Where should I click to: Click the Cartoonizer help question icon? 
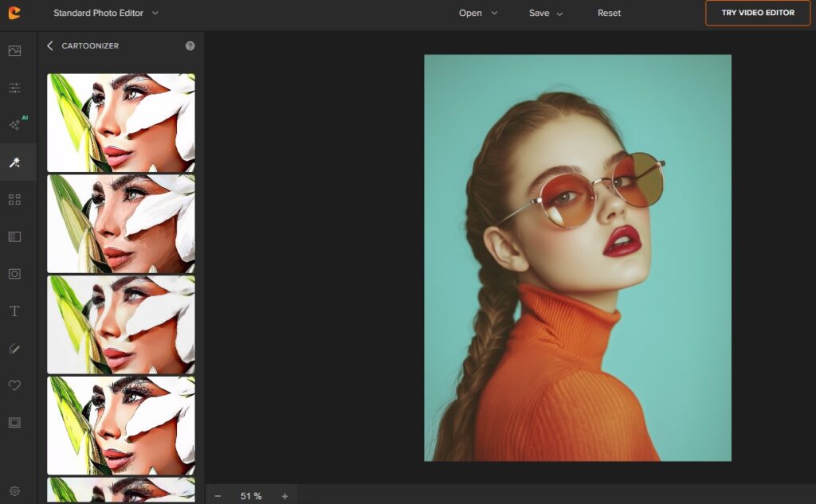pyautogui.click(x=190, y=45)
